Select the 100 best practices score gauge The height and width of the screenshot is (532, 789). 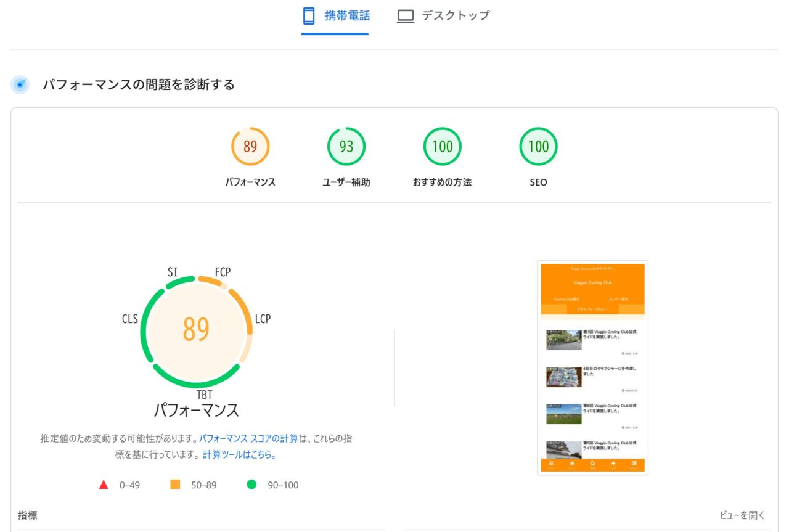coord(442,147)
